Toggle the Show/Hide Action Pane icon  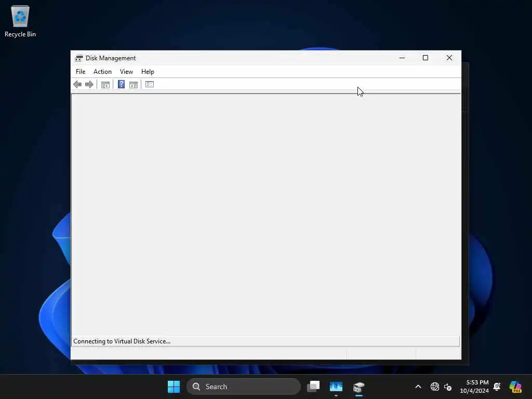click(134, 85)
